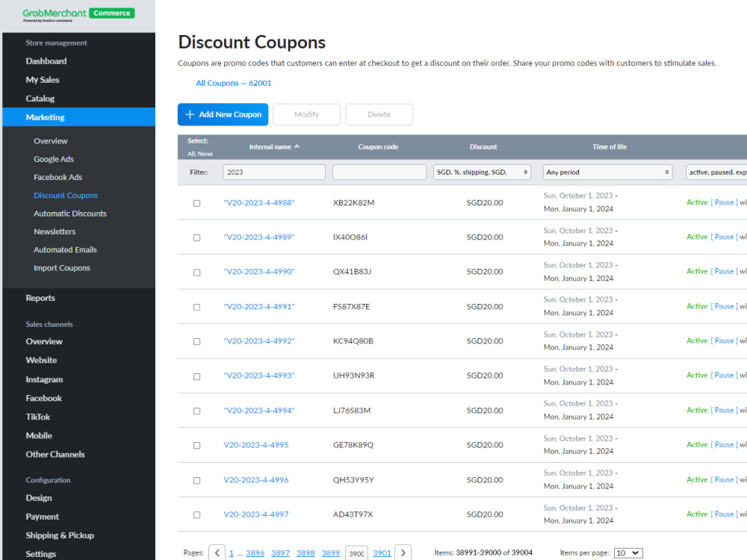Open Dashboard in the sidebar
Screen dimensions: 747x560
(46, 61)
